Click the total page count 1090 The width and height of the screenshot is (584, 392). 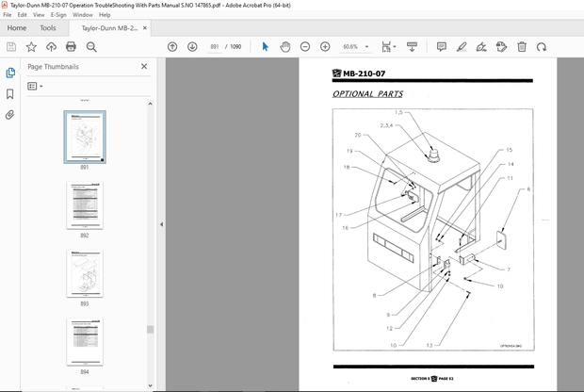pyautogui.click(x=235, y=46)
